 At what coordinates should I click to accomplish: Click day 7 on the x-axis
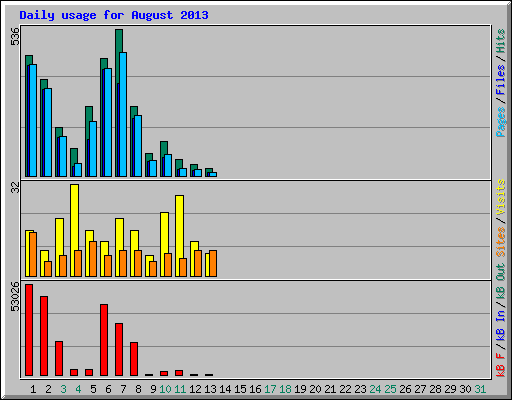pos(123,389)
